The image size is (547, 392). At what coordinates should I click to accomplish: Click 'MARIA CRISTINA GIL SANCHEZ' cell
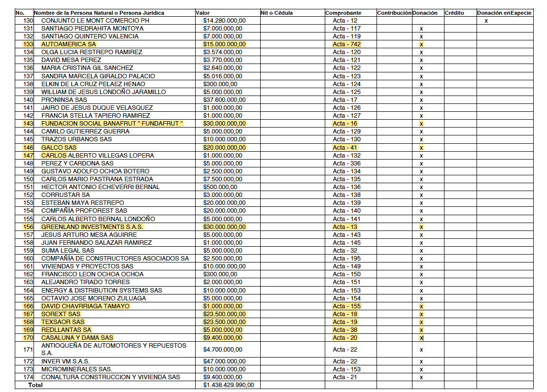87,68
